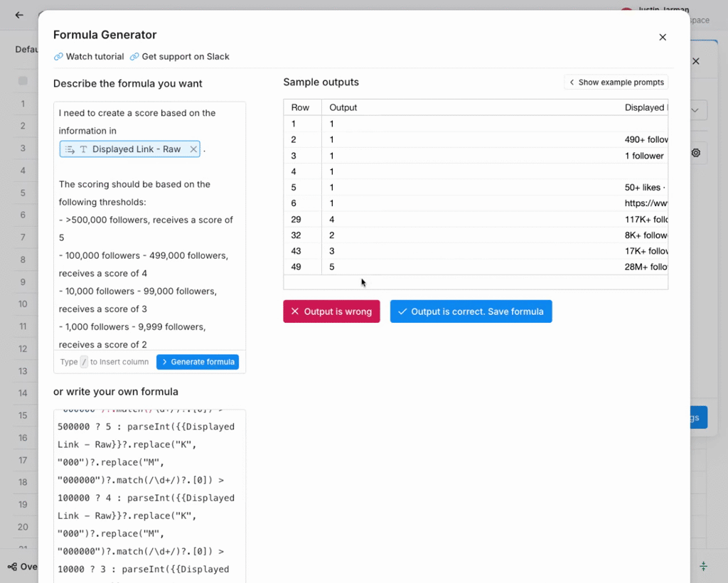Remove the Displayed Link - Raw chip
Screen dimensions: 728x583
[x=193, y=149]
